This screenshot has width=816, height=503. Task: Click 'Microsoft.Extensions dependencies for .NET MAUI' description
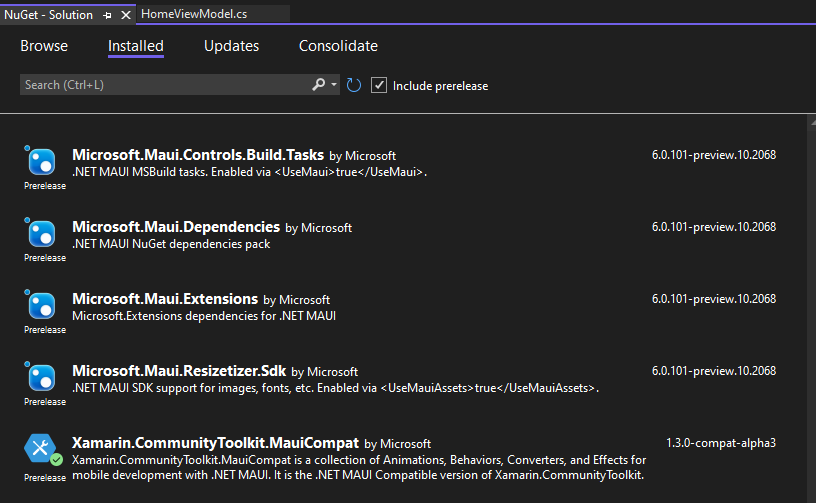click(204, 316)
